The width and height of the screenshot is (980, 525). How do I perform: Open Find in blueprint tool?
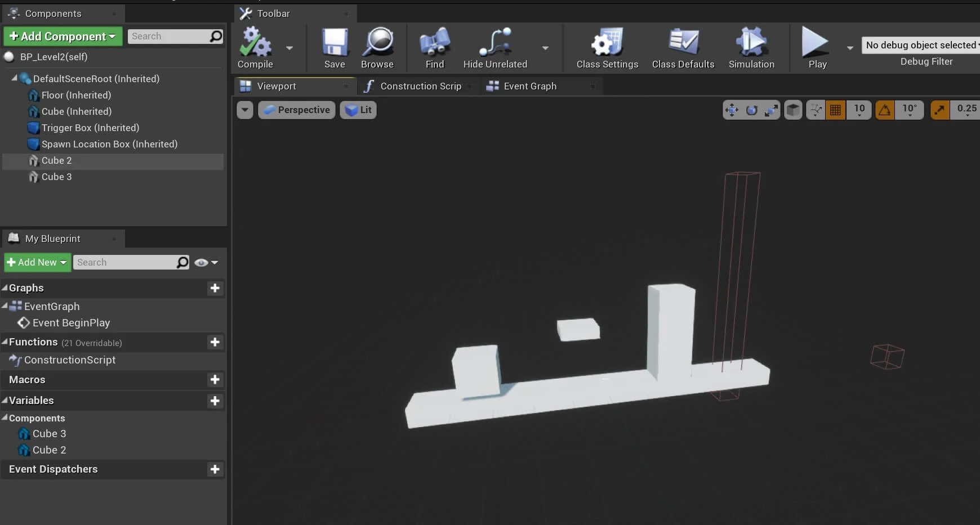coord(434,43)
